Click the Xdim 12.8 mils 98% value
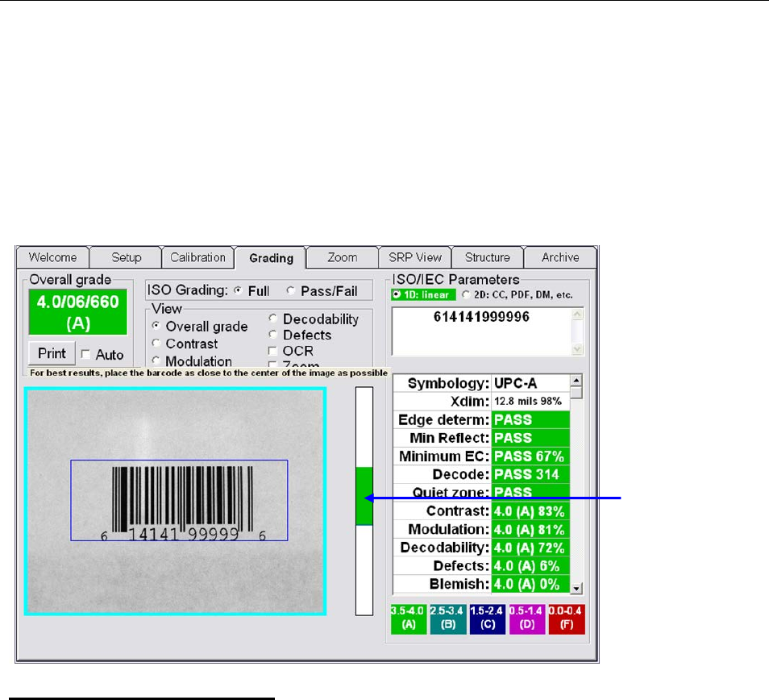Viewport: 769px width, 700px height. click(530, 402)
